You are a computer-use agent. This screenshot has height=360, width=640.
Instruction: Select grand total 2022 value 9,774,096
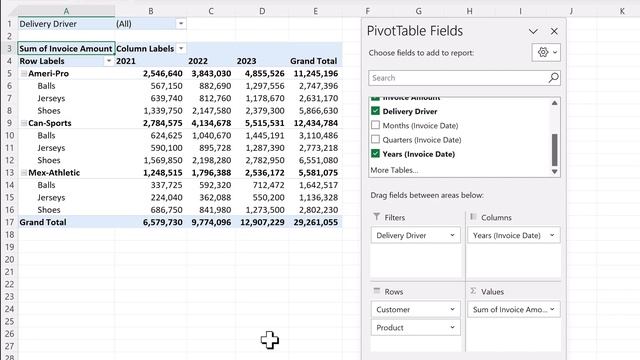(x=211, y=222)
